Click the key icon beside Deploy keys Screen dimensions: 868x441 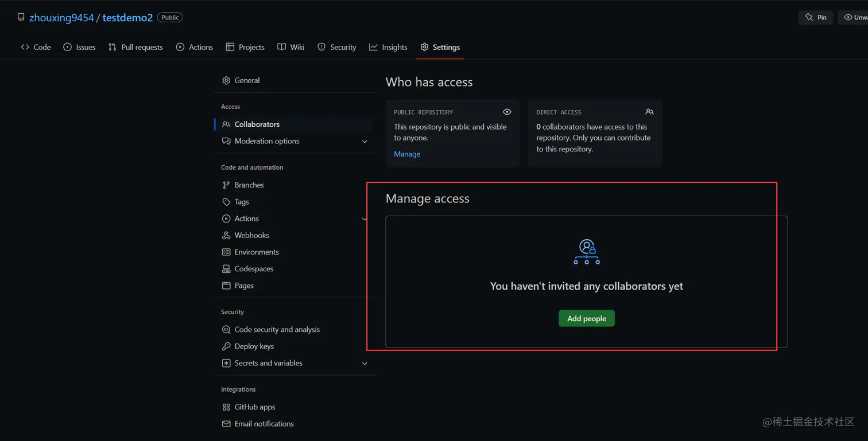click(x=226, y=346)
